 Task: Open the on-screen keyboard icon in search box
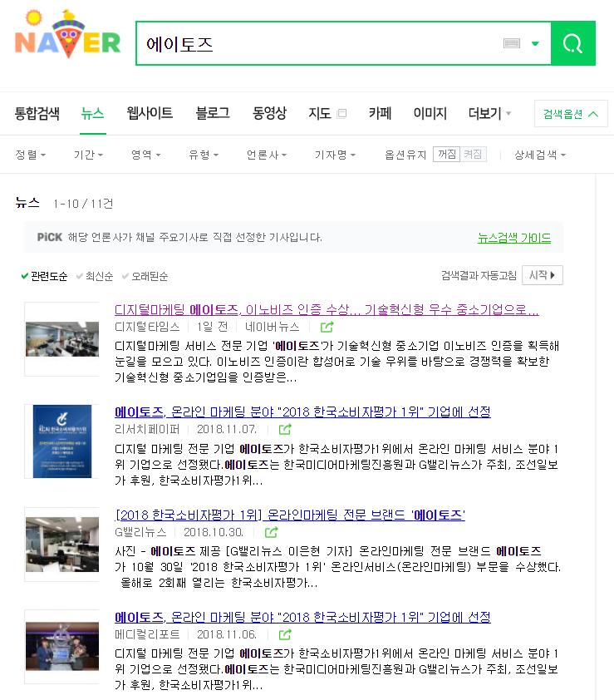511,43
